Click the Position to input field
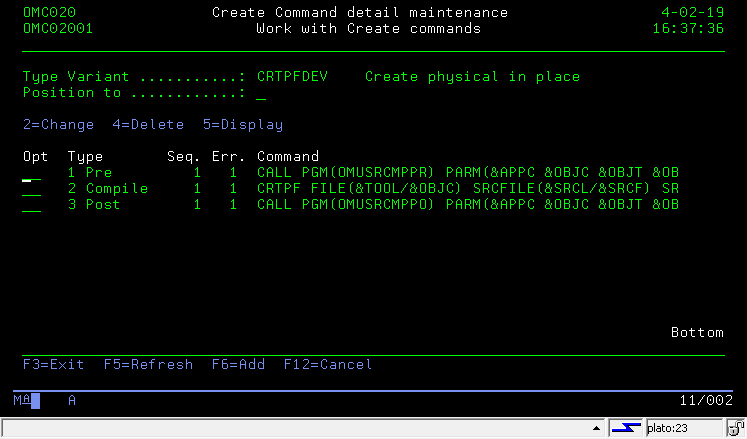Viewport: 747px width, 439px height. (x=261, y=93)
